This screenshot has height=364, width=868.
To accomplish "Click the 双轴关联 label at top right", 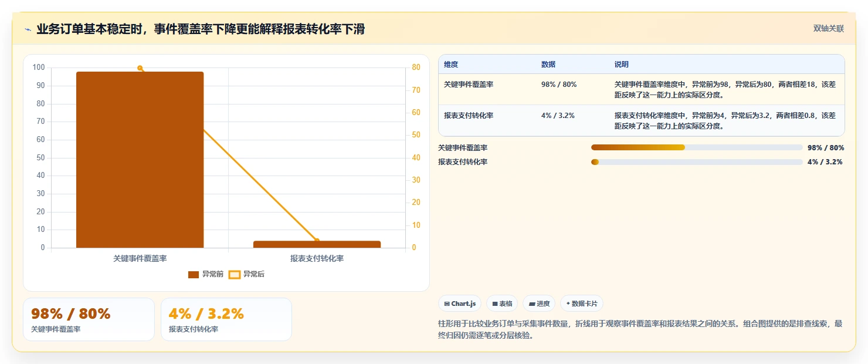I will (828, 29).
